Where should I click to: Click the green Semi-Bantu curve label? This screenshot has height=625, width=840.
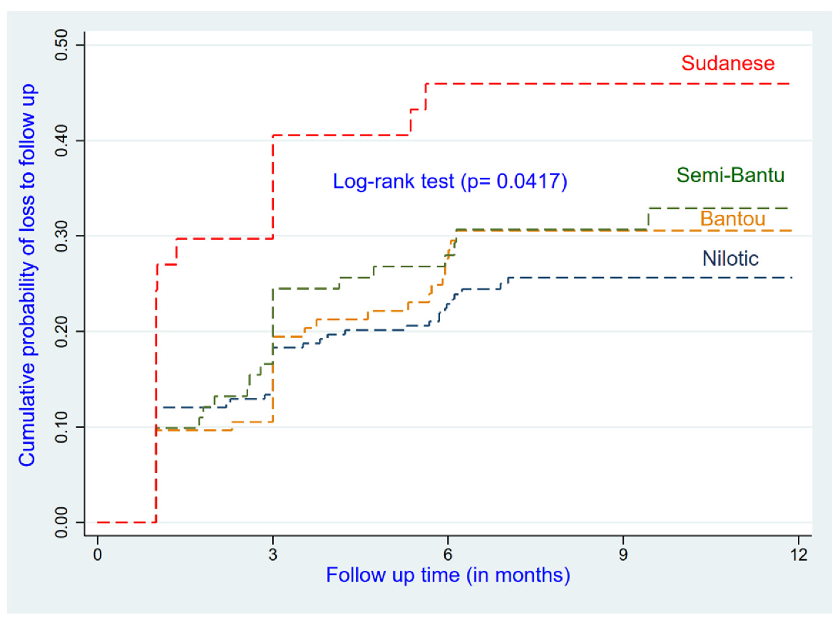coord(730,175)
